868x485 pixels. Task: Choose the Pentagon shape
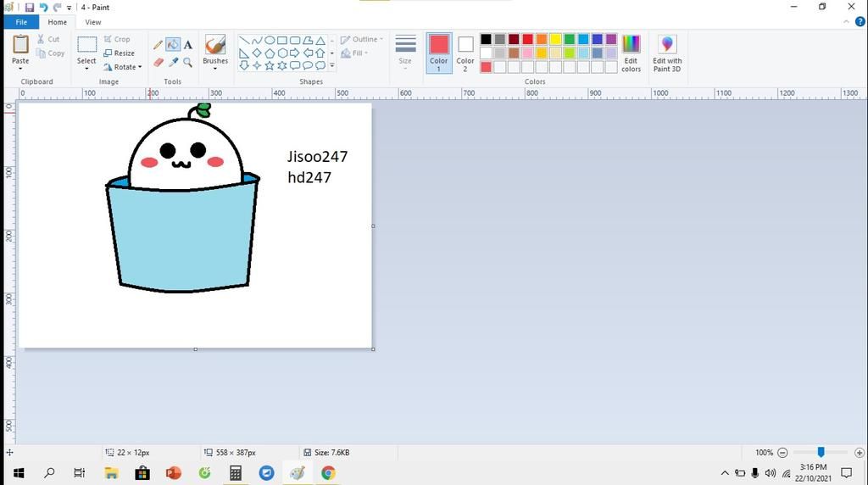tap(270, 53)
